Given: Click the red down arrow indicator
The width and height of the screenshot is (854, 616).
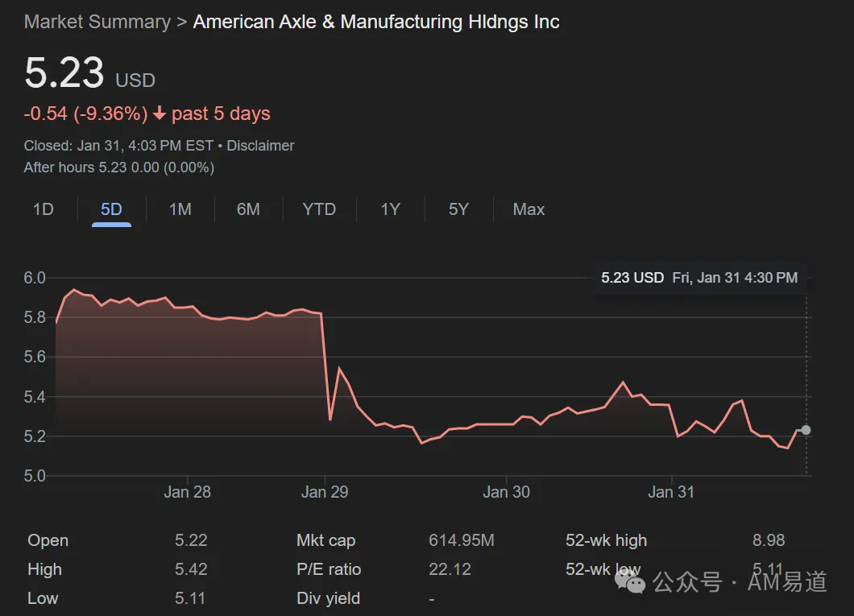Looking at the screenshot, I should 160,114.
